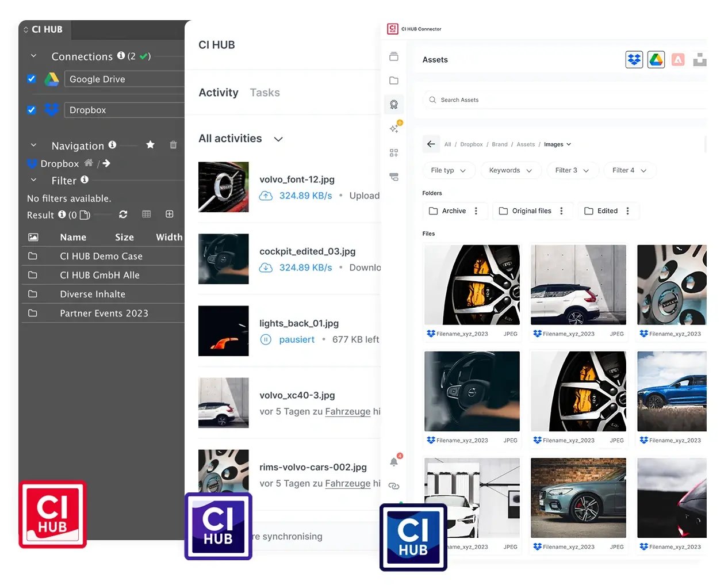Switch to the Activity tab
The width and height of the screenshot is (728, 585).
(x=219, y=93)
